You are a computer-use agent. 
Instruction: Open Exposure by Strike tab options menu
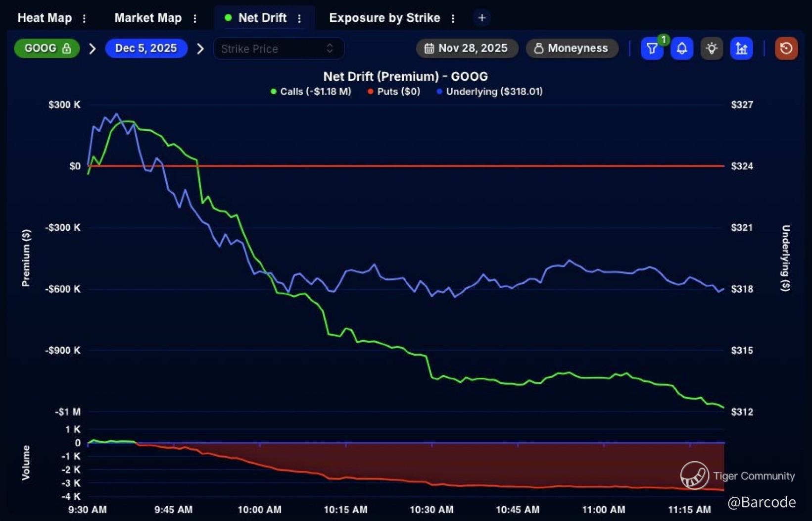click(453, 18)
